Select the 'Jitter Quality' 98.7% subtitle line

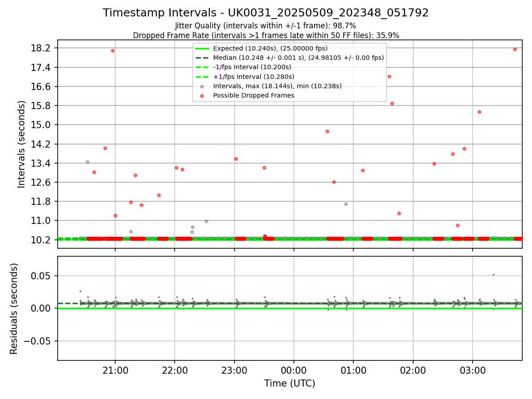point(266,26)
